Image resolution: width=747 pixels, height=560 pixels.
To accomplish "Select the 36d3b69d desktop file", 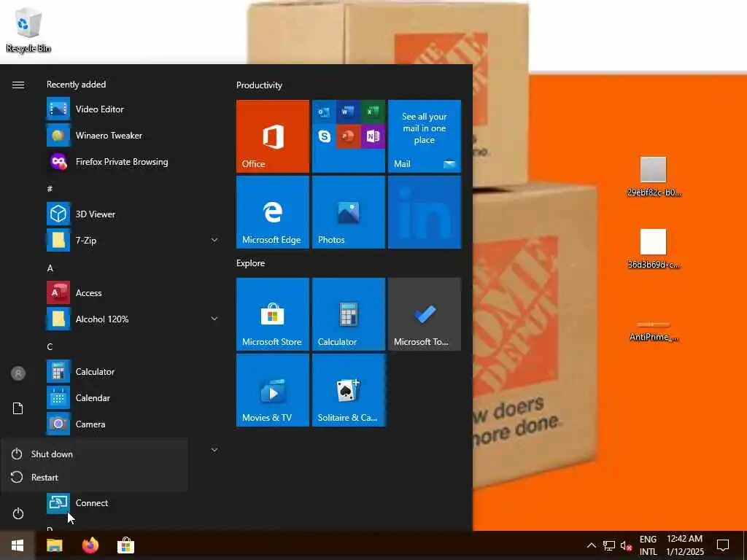I will click(654, 249).
